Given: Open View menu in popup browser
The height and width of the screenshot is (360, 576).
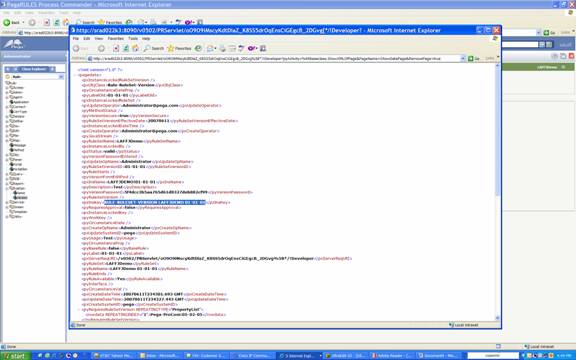Looking at the screenshot, I should 99,39.
